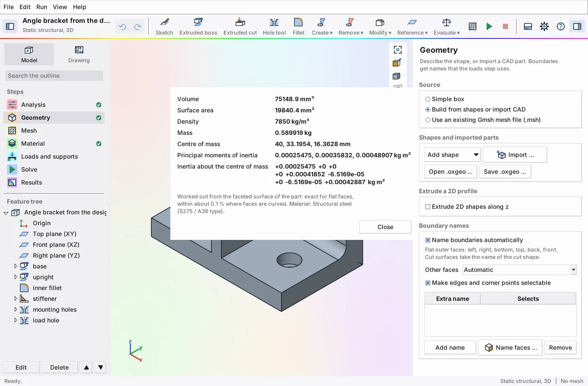Click the undo arrow icon
This screenshot has height=386, width=588.
[x=122, y=27]
